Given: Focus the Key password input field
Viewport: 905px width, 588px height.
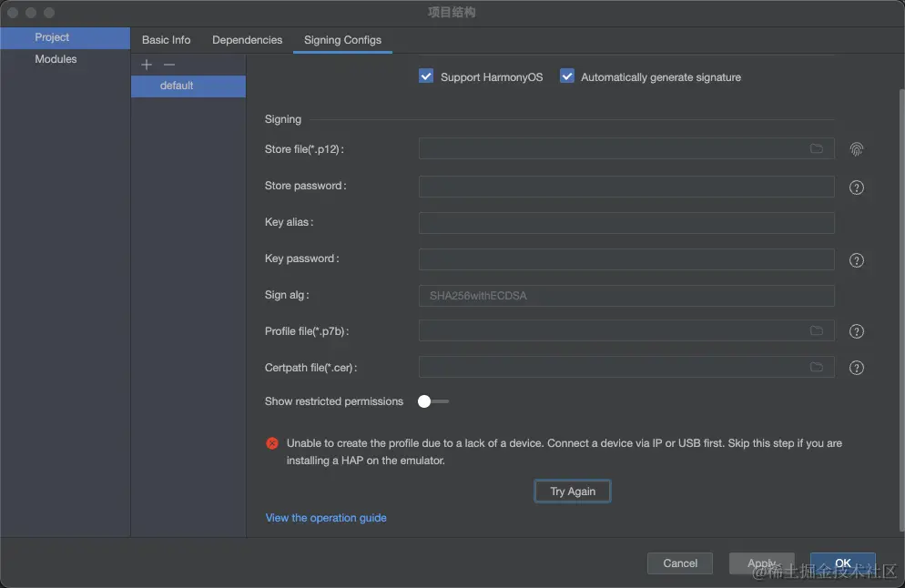Looking at the screenshot, I should pyautogui.click(x=626, y=259).
